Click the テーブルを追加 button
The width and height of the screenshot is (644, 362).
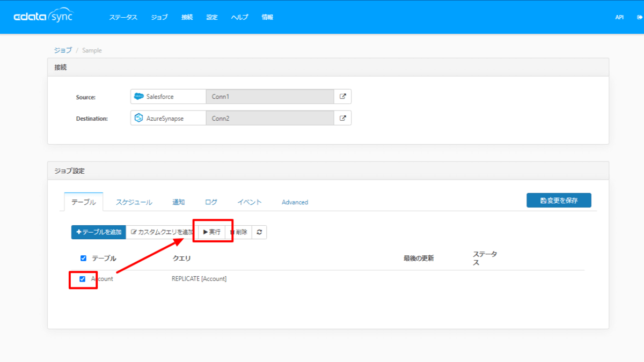(x=99, y=232)
